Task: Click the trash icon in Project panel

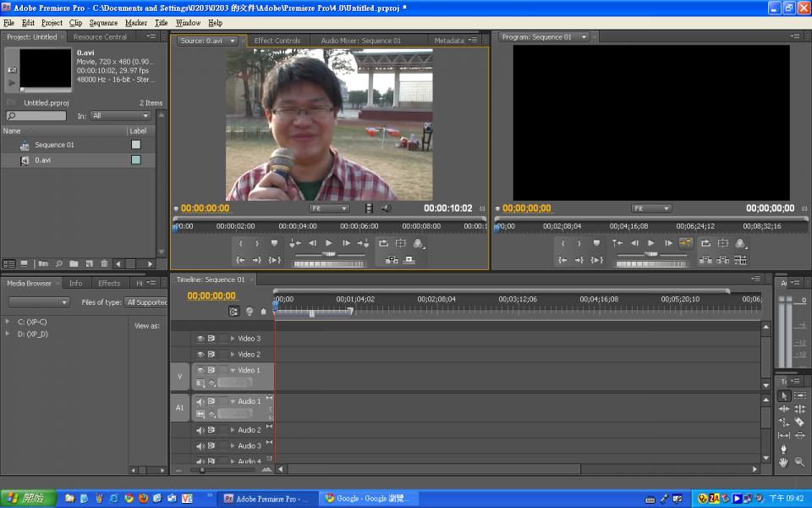Action: pyautogui.click(x=104, y=264)
